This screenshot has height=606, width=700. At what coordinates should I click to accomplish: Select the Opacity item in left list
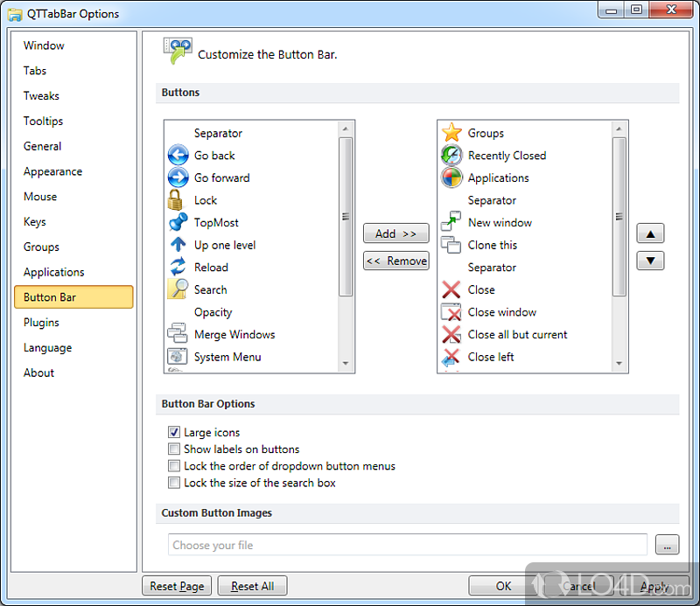[251, 312]
